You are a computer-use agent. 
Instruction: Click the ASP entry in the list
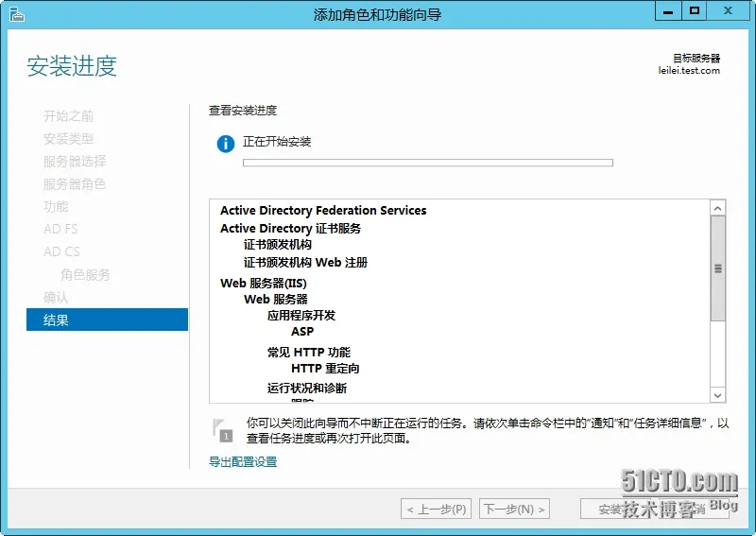pyautogui.click(x=302, y=332)
